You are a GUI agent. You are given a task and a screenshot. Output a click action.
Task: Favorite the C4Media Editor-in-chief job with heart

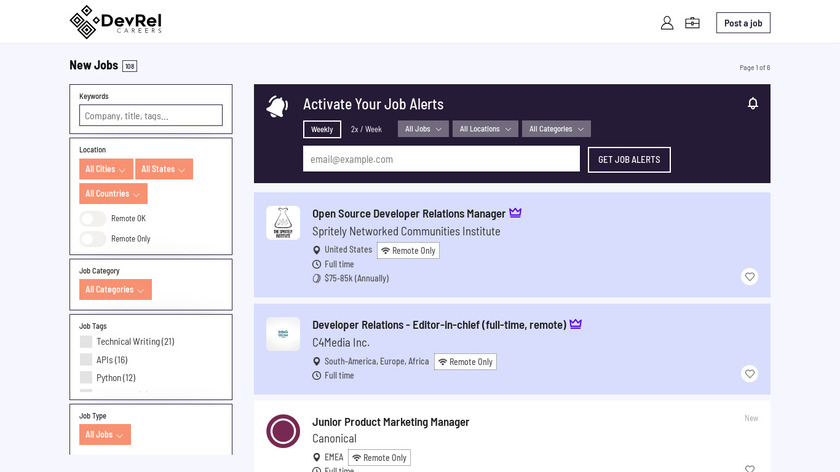coord(749,373)
